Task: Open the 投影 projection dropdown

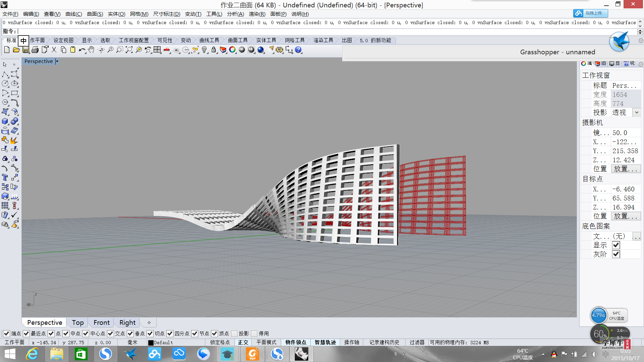Action: coord(636,113)
